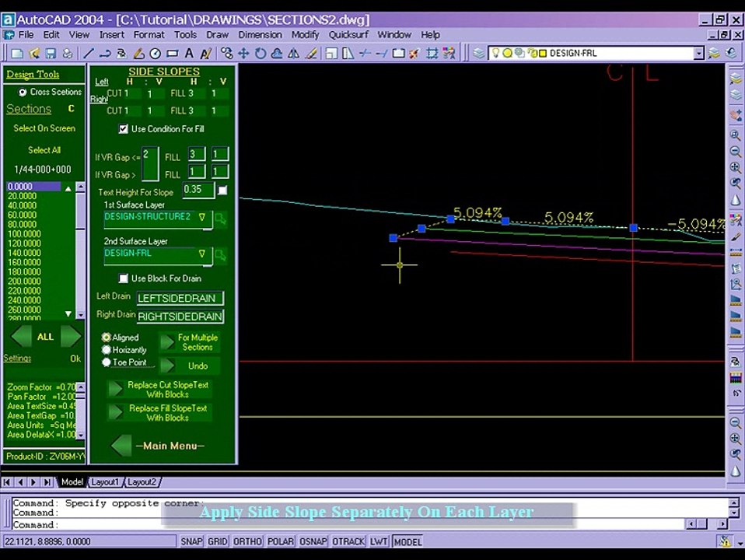Select the Horizantly radio option
The width and height of the screenshot is (745, 560).
(x=107, y=350)
